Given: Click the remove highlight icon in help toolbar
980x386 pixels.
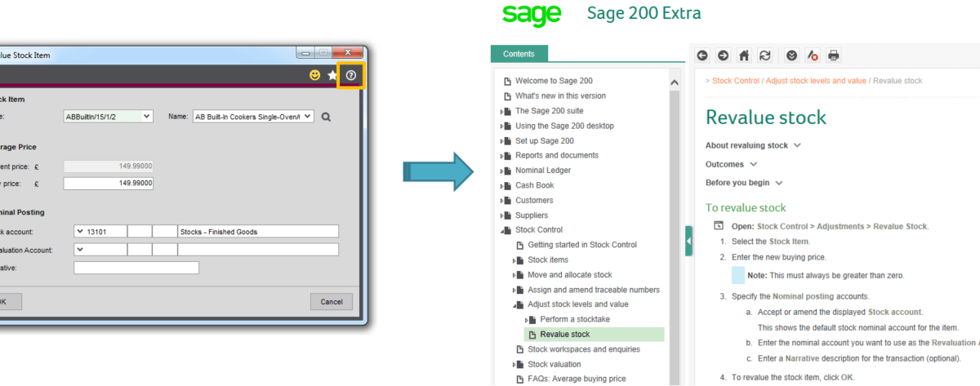Looking at the screenshot, I should 813,55.
